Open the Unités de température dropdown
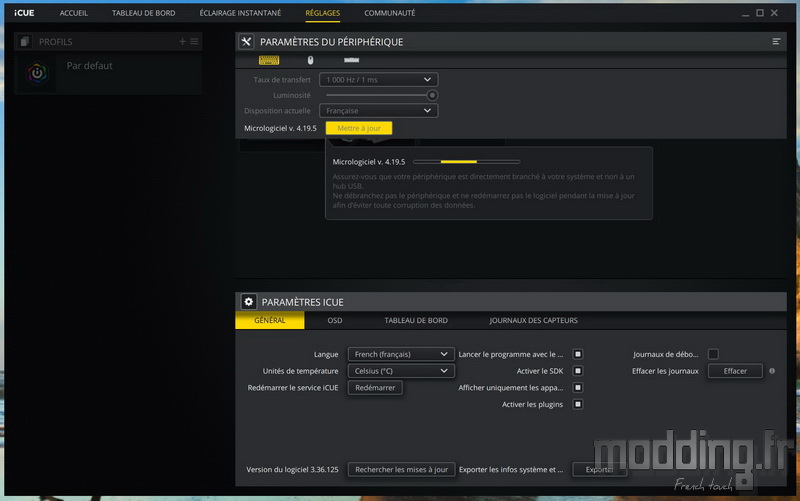800x501 pixels. 401,371
